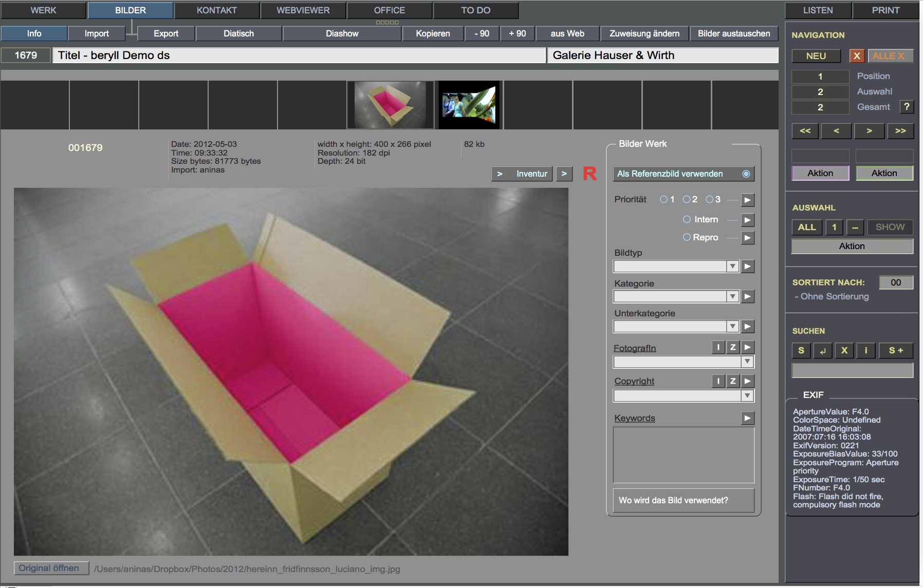
Task: Click the arrow button next to Keywords
Action: [x=748, y=419]
